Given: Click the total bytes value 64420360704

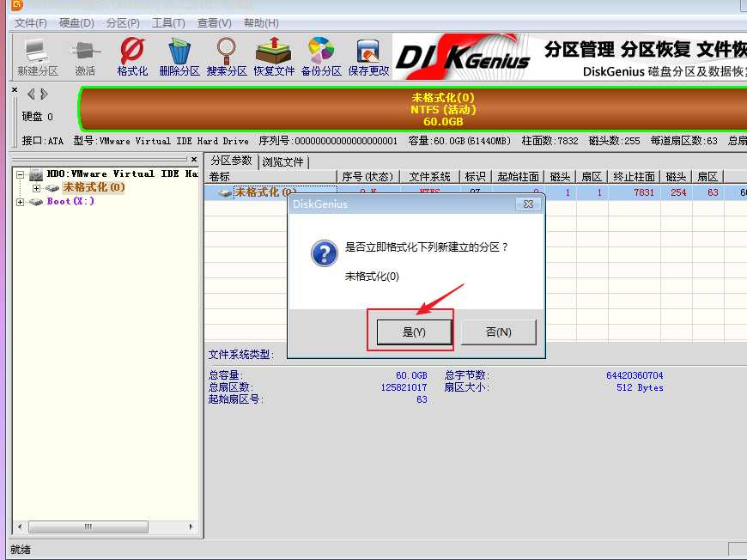Looking at the screenshot, I should click(635, 375).
